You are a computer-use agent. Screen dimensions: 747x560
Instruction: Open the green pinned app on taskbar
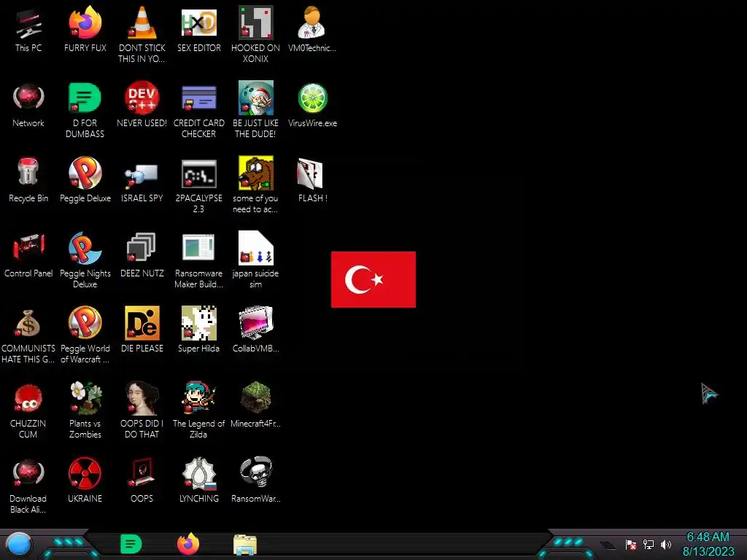point(131,544)
